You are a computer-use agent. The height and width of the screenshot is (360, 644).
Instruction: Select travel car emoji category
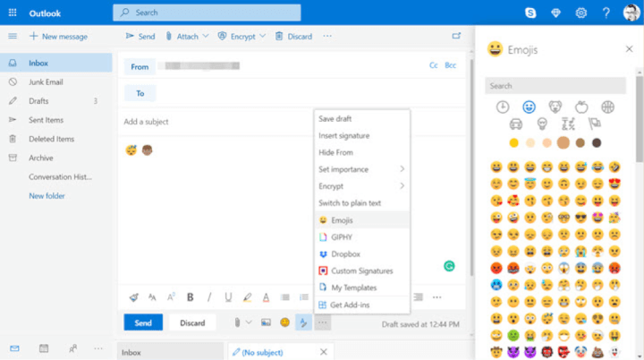(x=515, y=124)
